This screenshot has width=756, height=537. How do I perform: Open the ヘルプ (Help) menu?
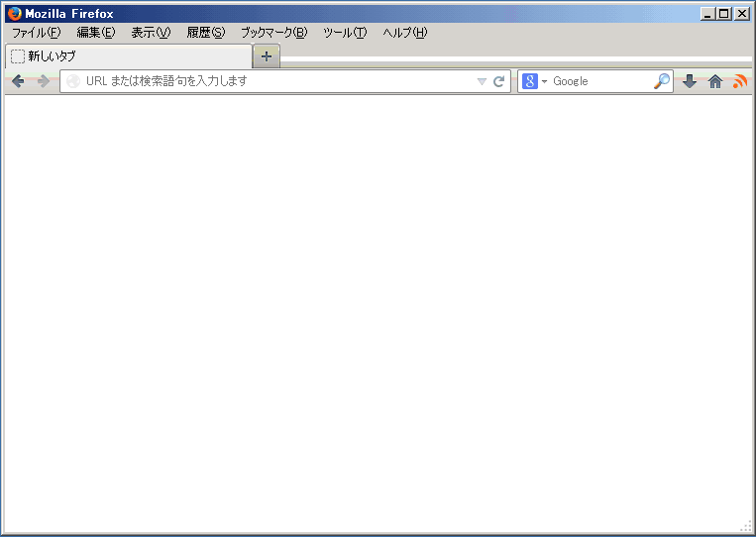click(x=404, y=33)
